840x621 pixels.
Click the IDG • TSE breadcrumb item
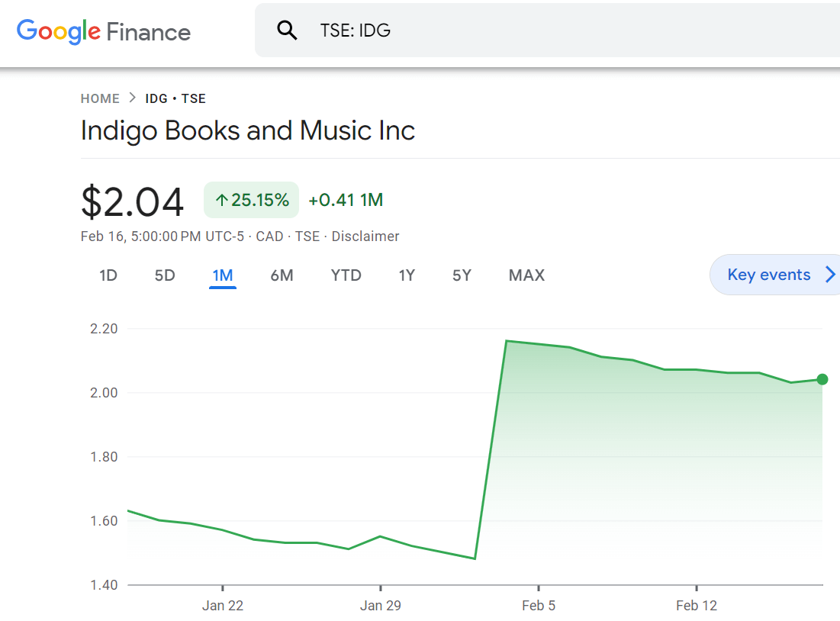point(175,98)
